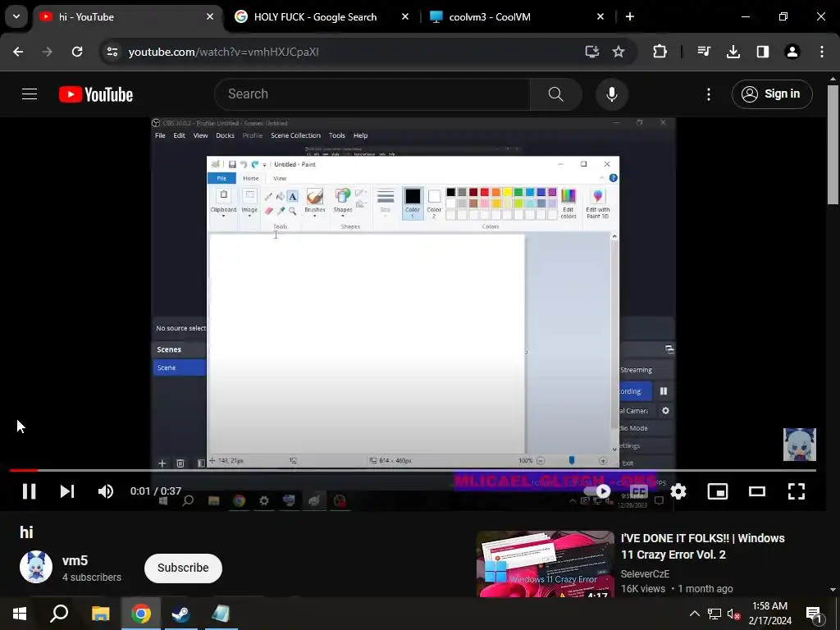Switch to theater mode
Image resolution: width=840 pixels, height=630 pixels.
point(757,491)
